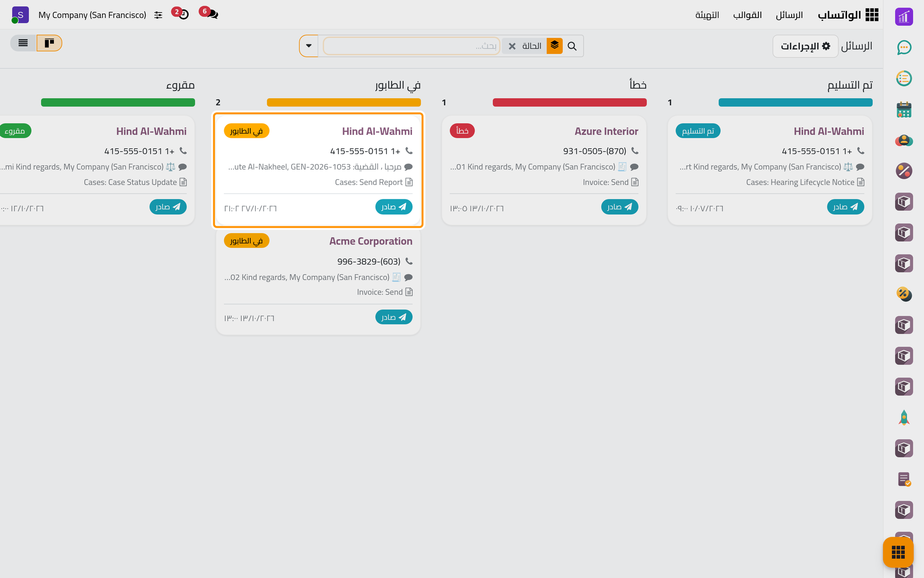924x578 pixels.
Task: Click phone number 996-3829-(603)
Action: point(369,262)
